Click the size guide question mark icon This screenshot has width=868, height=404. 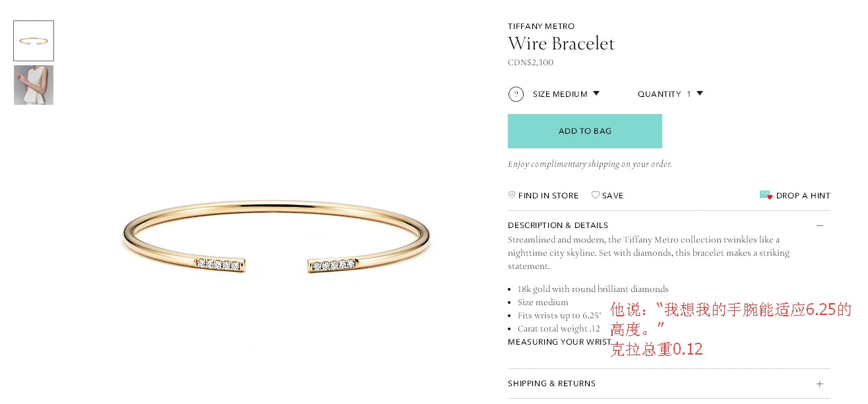point(516,94)
